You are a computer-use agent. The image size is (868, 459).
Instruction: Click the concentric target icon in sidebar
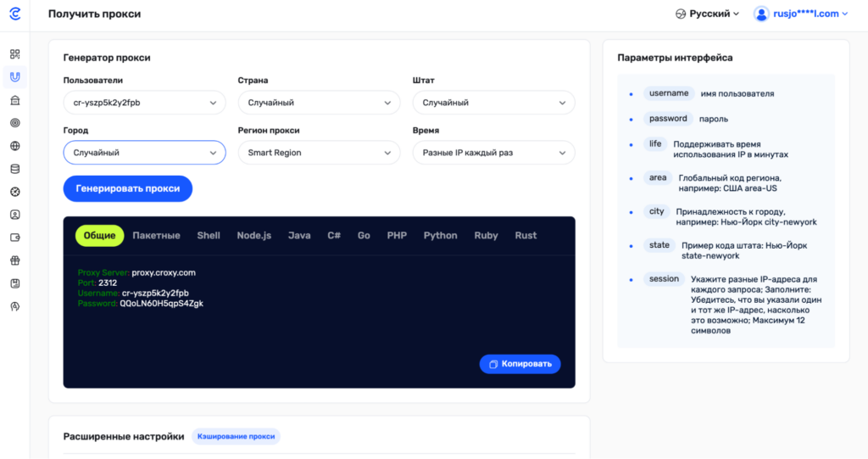click(15, 123)
